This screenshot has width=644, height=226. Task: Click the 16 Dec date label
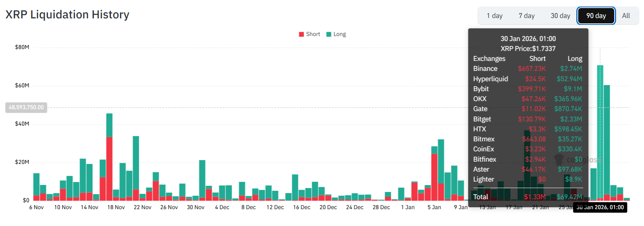pyautogui.click(x=302, y=207)
